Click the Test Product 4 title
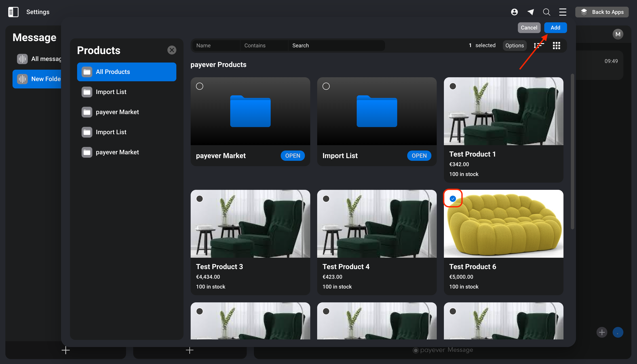This screenshot has height=364, width=637. pyautogui.click(x=346, y=266)
